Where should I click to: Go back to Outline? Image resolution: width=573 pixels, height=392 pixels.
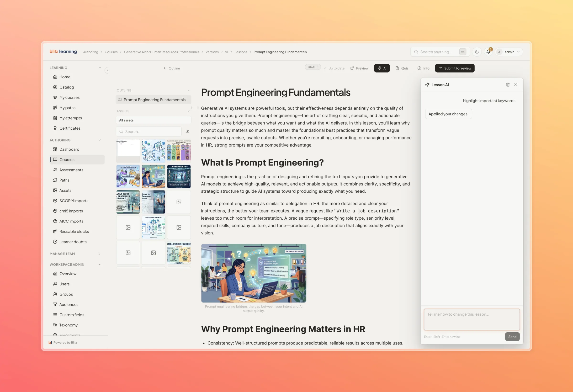172,68
